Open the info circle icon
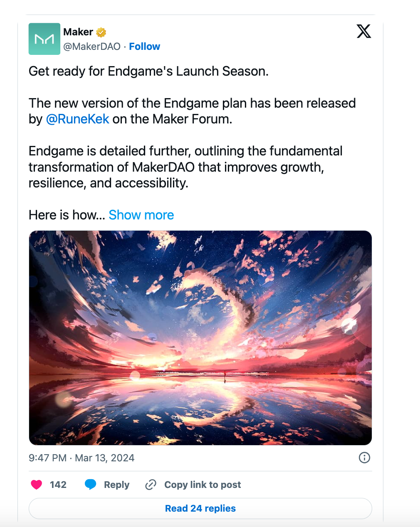The image size is (420, 527). (x=364, y=458)
